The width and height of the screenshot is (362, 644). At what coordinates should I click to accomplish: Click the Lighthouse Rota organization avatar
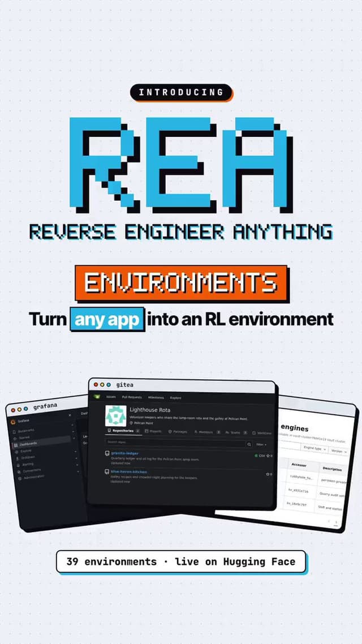(116, 416)
